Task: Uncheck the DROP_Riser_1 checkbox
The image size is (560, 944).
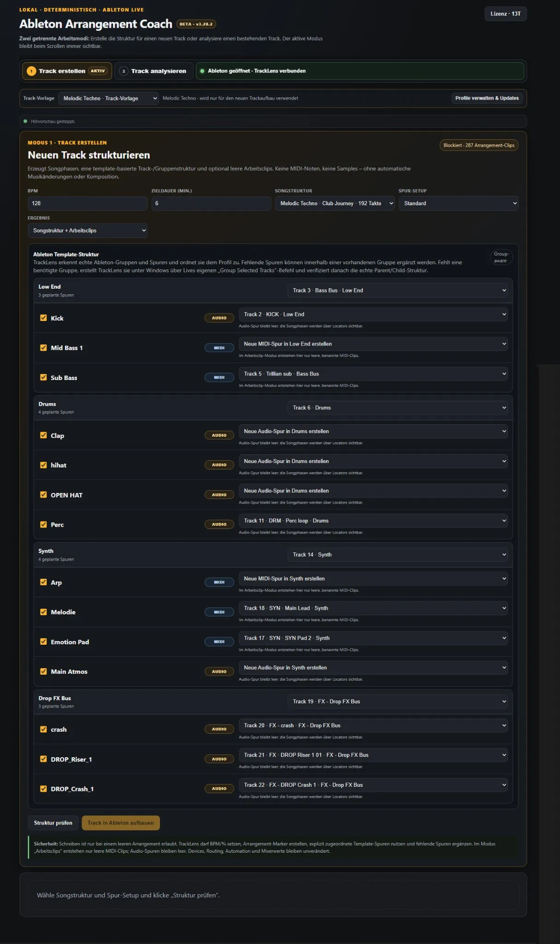Action: (x=43, y=759)
